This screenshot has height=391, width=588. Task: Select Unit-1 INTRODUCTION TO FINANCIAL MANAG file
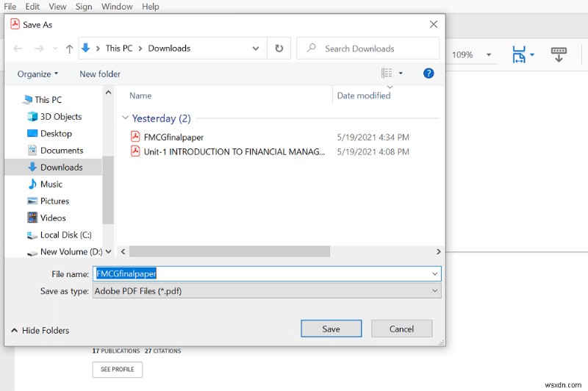pos(234,152)
